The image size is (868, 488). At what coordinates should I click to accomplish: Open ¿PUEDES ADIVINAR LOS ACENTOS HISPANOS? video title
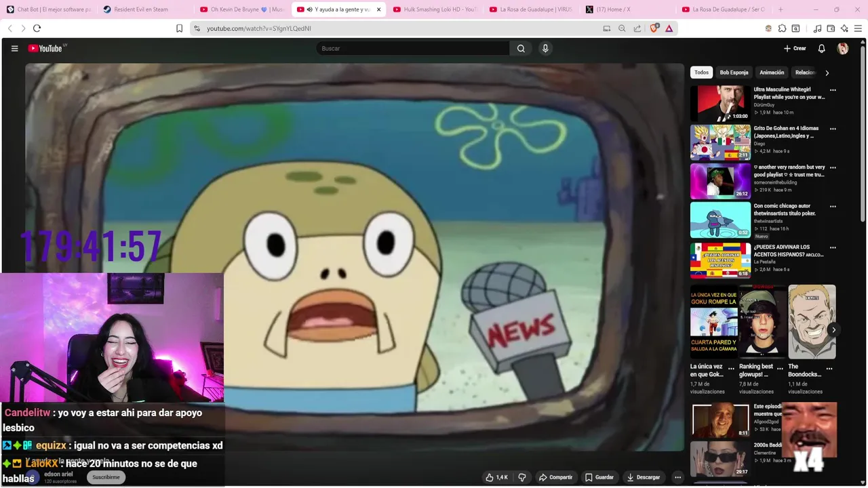pyautogui.click(x=789, y=251)
